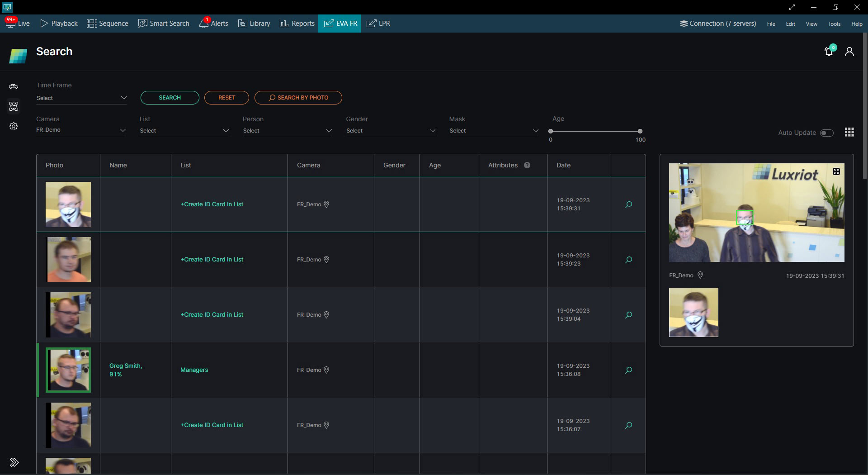Switch to grid view layout icon

pyautogui.click(x=849, y=132)
